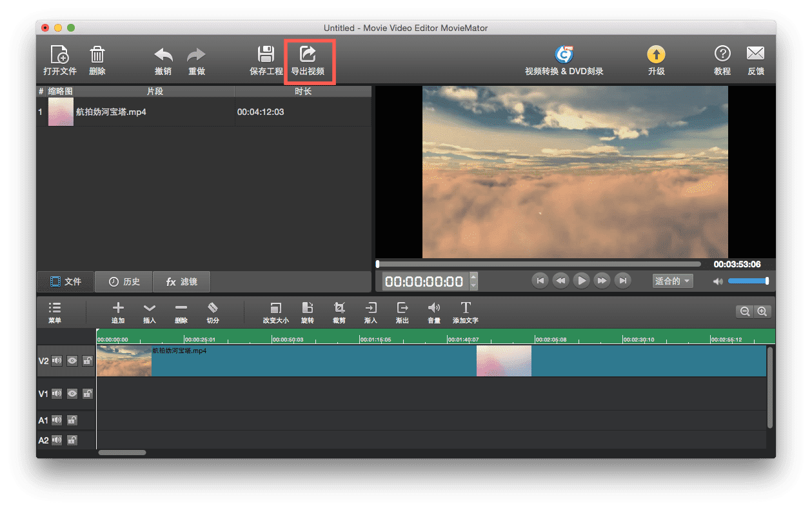Click the 删除 trash icon in top toolbar
Viewport: 812px width, 510px height.
[x=97, y=61]
